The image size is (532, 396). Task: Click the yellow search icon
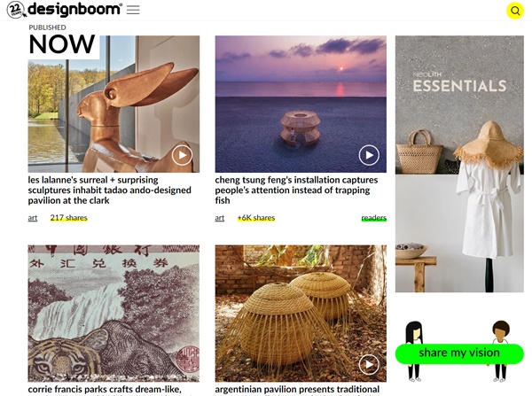515,11
